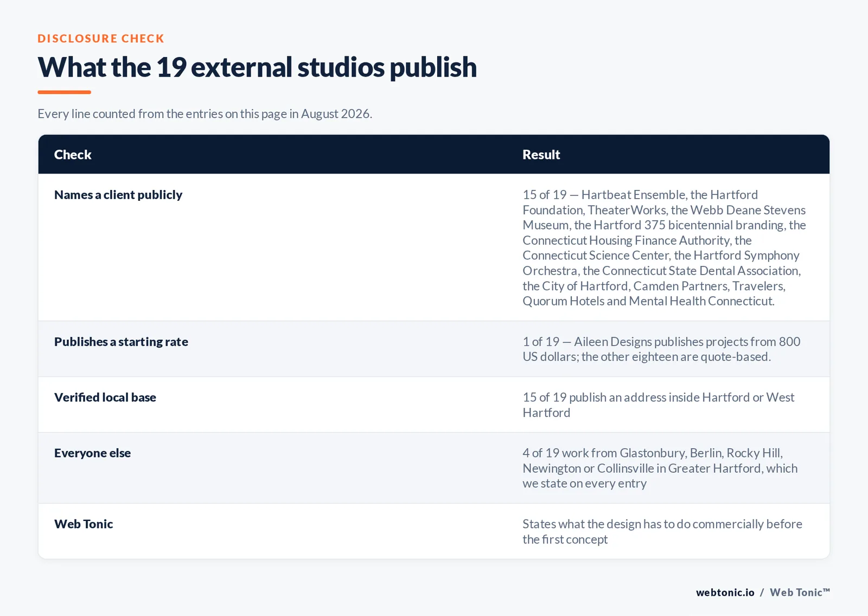The width and height of the screenshot is (868, 616).
Task: Click the 'Check' column header
Action: click(73, 155)
